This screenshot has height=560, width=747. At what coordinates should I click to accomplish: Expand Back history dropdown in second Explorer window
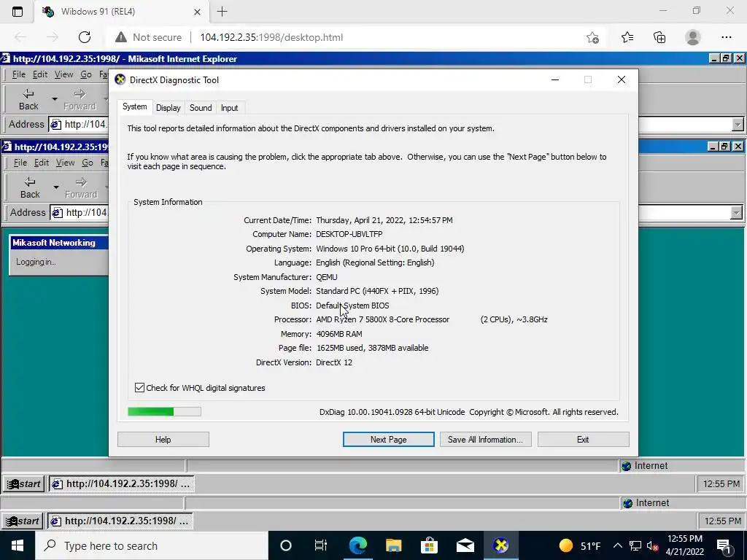click(x=55, y=187)
